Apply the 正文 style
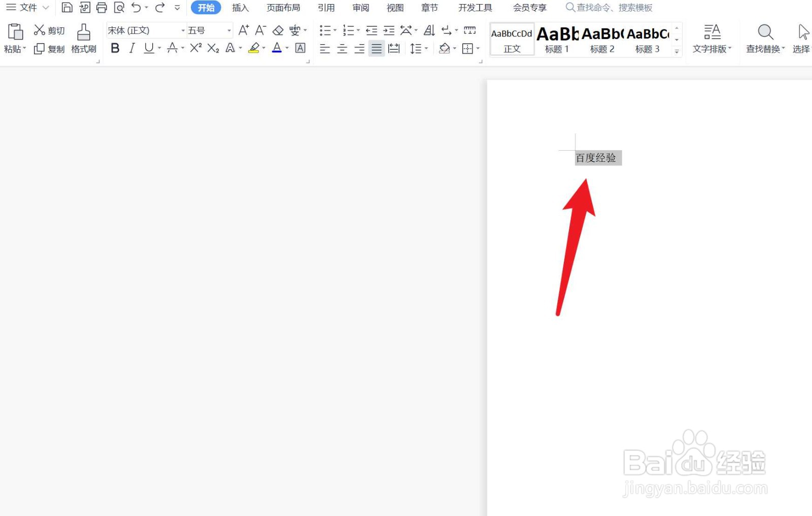 click(512, 39)
